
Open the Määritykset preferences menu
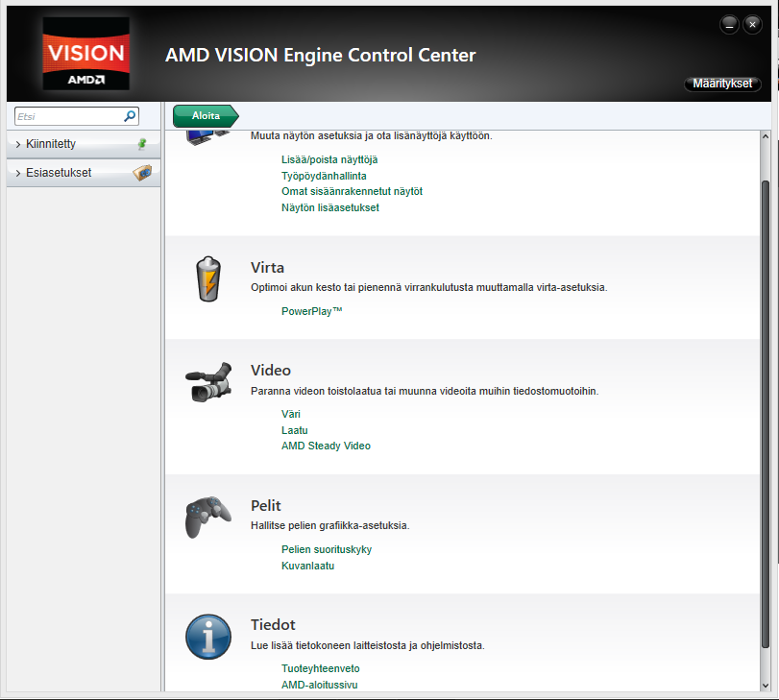click(x=722, y=84)
